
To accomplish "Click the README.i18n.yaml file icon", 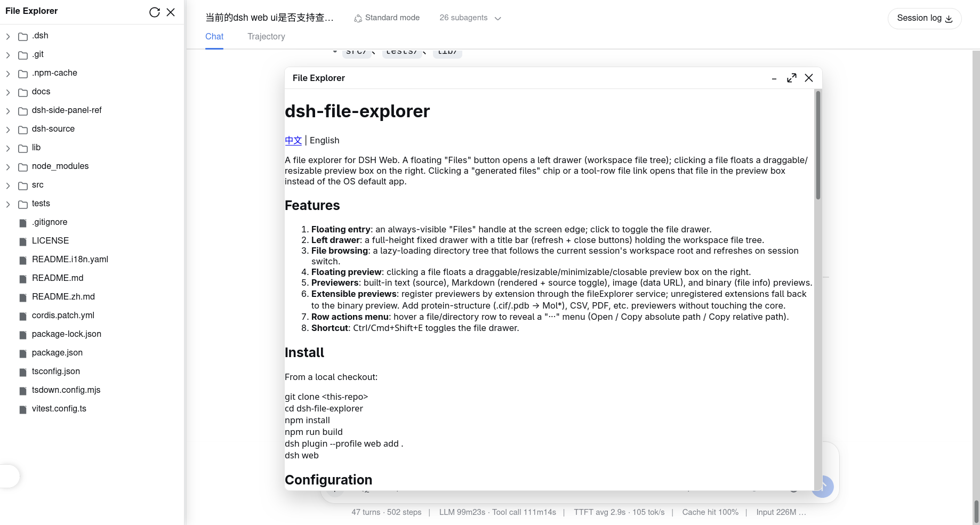I will [23, 260].
